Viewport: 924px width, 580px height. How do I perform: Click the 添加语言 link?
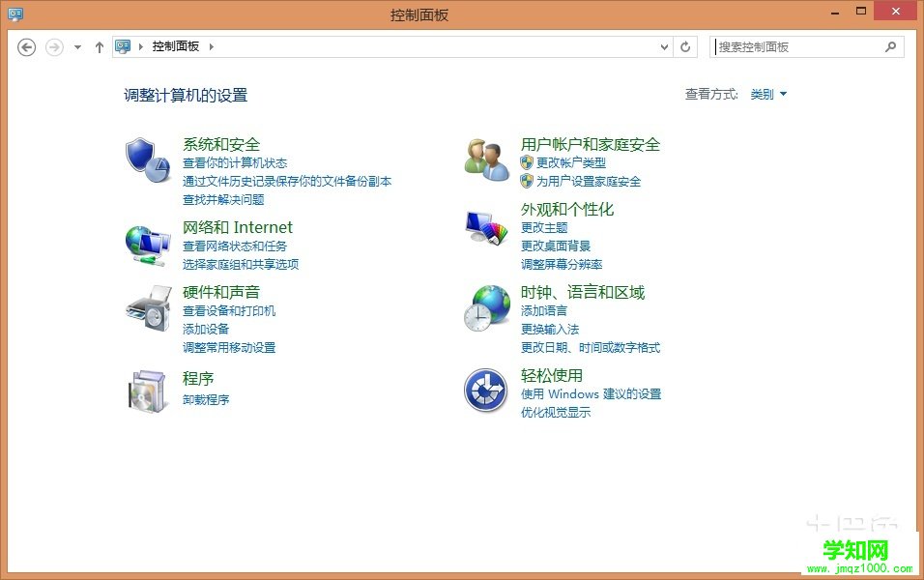click(x=544, y=310)
